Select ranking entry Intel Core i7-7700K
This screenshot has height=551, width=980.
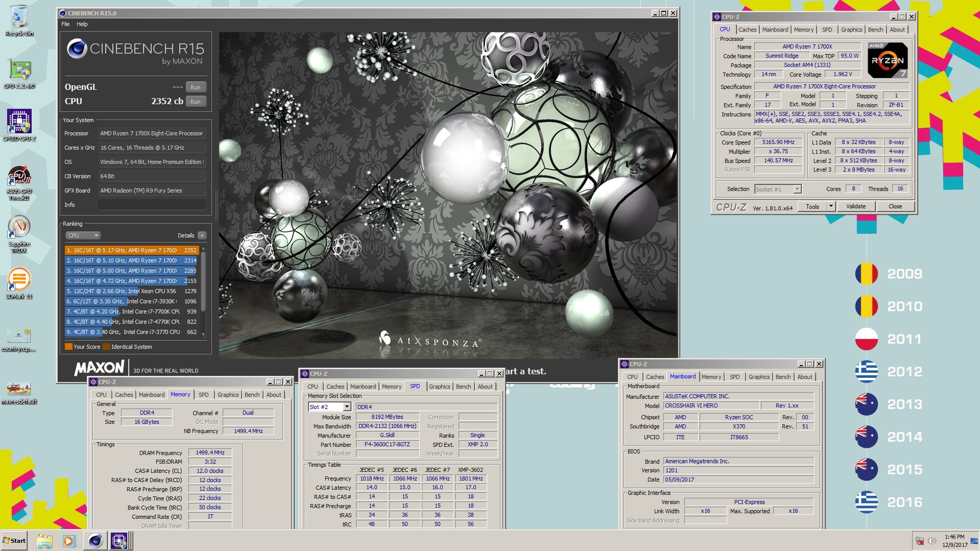click(x=131, y=312)
